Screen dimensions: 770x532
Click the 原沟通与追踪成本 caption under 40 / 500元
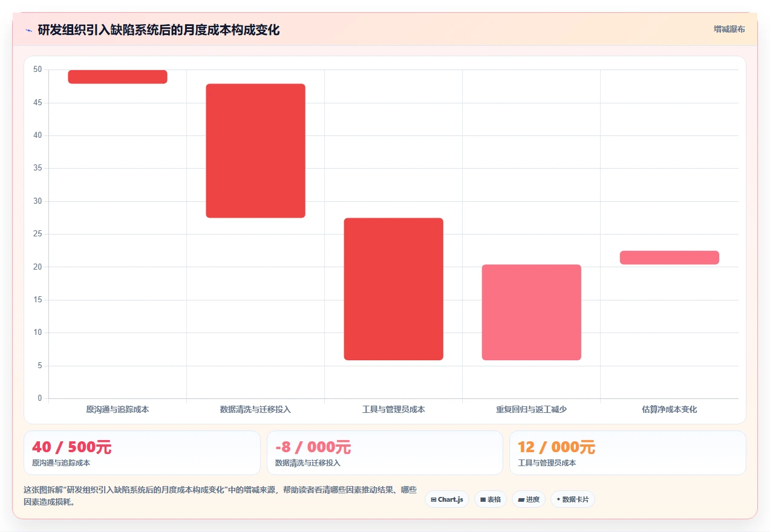61,463
